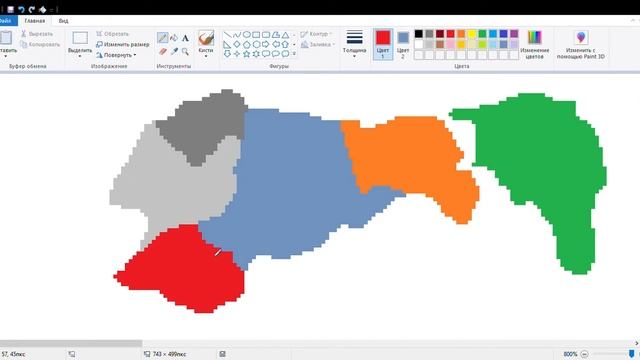The image size is (640, 360).
Task: Choose the Curve shape
Action: (237, 35)
